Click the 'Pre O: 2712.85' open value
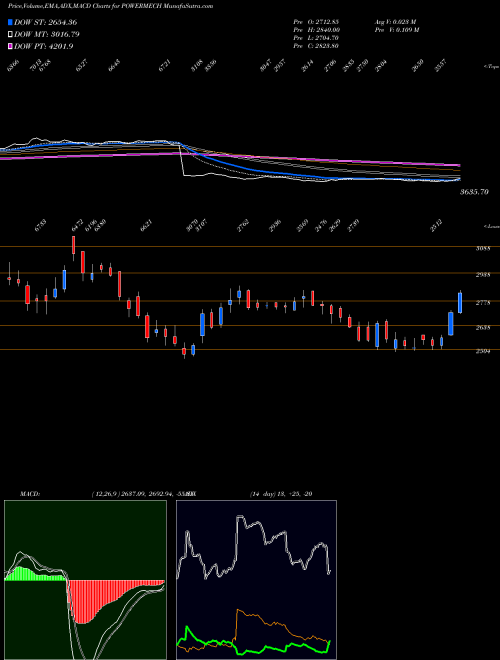 (x=316, y=21)
